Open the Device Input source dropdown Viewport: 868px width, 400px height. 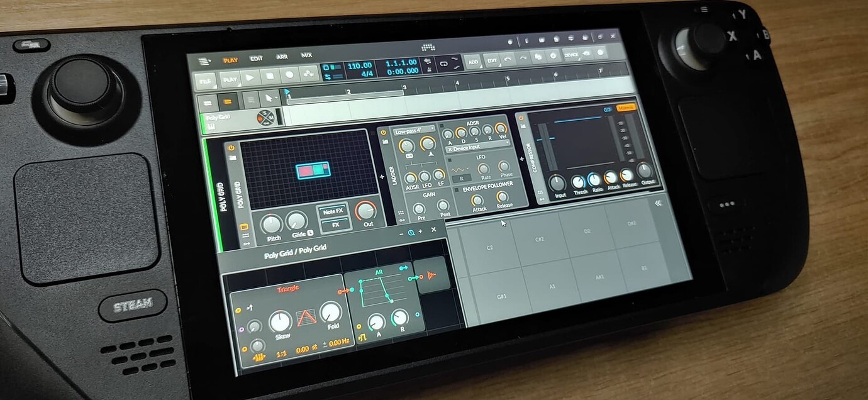tap(478, 150)
